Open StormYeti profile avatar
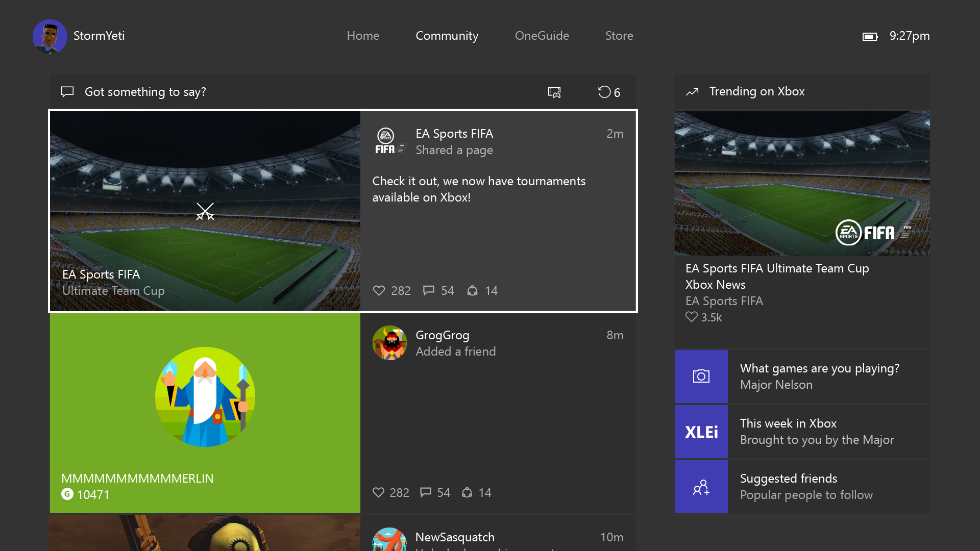980x551 pixels. [x=50, y=37]
